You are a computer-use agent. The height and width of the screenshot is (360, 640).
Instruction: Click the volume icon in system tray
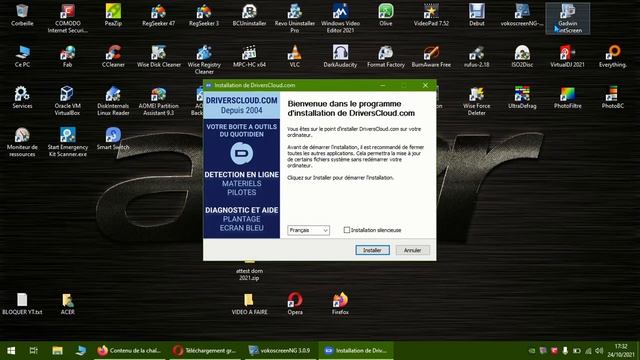tap(599, 351)
